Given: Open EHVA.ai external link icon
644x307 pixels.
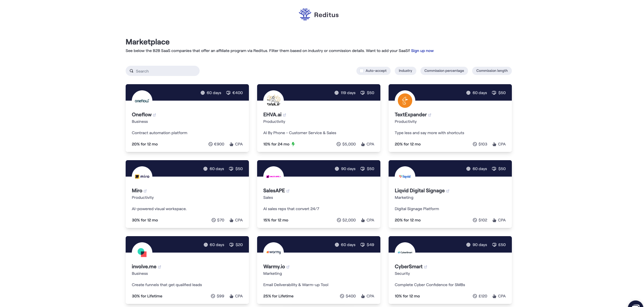Looking at the screenshot, I should pyautogui.click(x=285, y=115).
